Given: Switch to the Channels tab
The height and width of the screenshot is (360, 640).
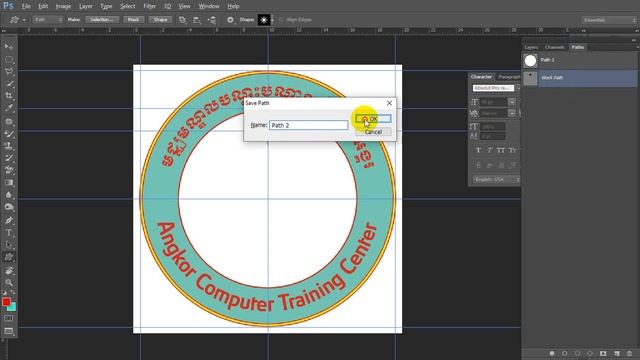Looking at the screenshot, I should coord(554,47).
